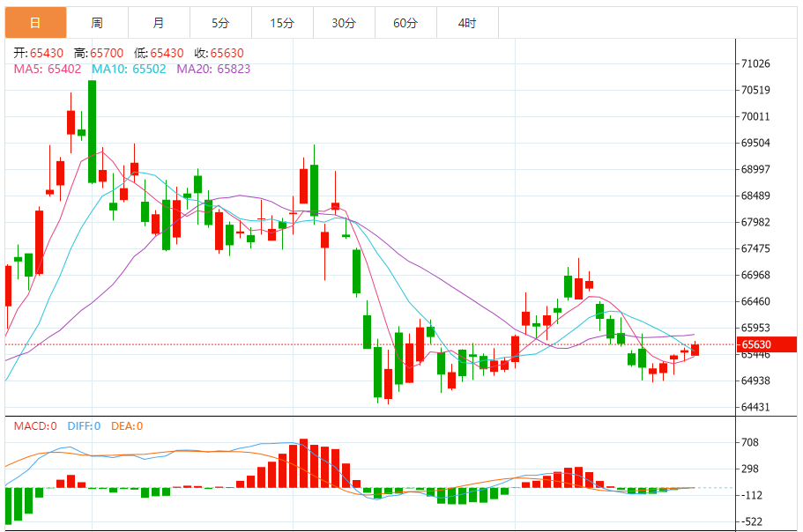Click the -112 MACD axis label

coord(750,496)
